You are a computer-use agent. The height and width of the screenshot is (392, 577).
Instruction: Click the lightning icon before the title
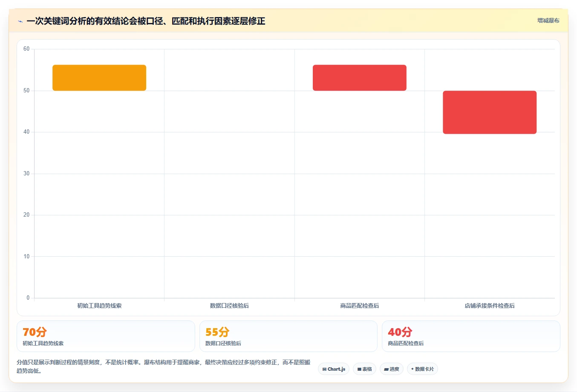click(20, 21)
